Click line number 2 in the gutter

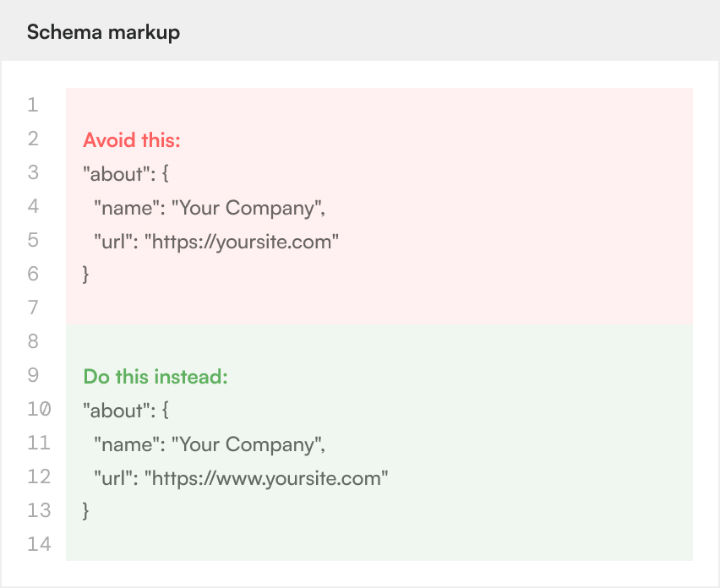[x=33, y=139]
